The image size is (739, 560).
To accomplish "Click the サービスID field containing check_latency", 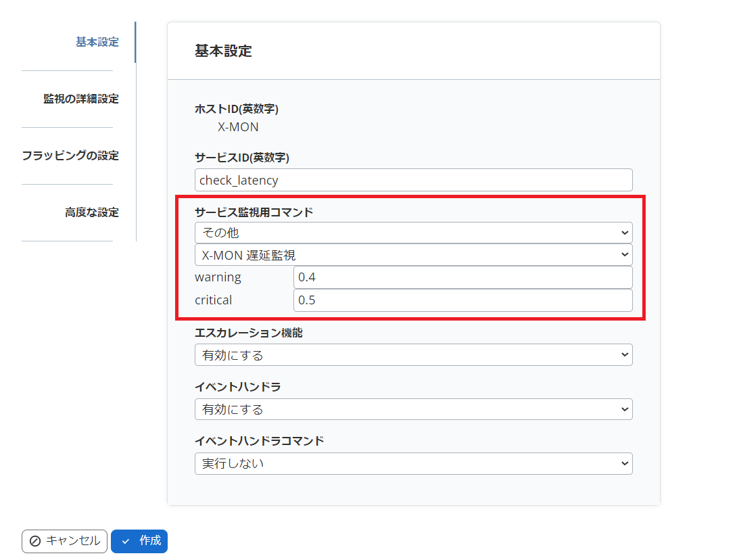I will [413, 180].
